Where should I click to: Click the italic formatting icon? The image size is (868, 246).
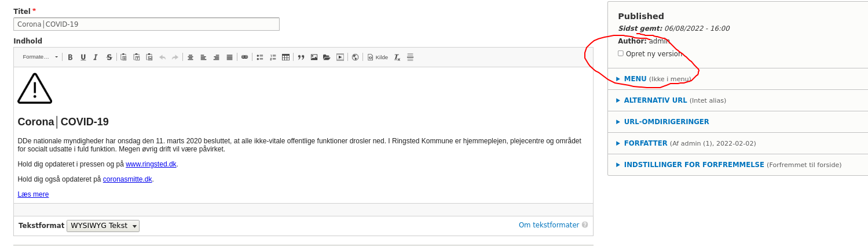[x=96, y=57]
